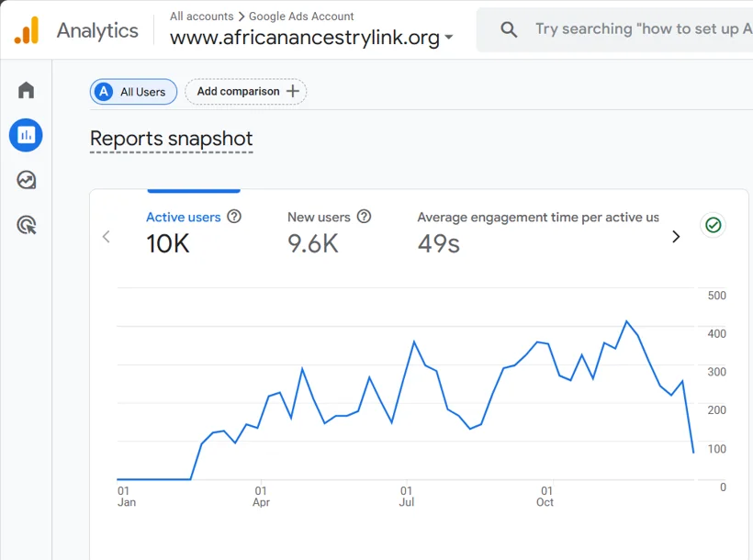The width and height of the screenshot is (753, 560).
Task: Click the 10K active users value
Action: (x=168, y=243)
